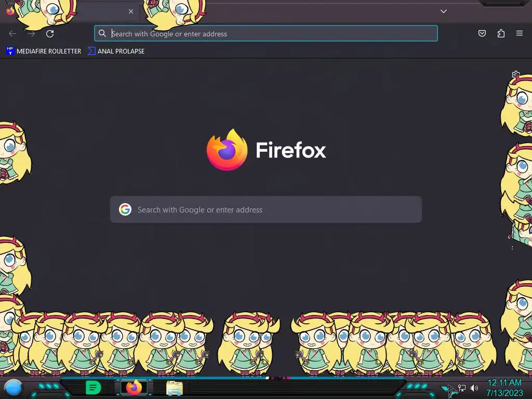Open the volume speaker tray icon
The width and height of the screenshot is (532, 399).
[474, 388]
